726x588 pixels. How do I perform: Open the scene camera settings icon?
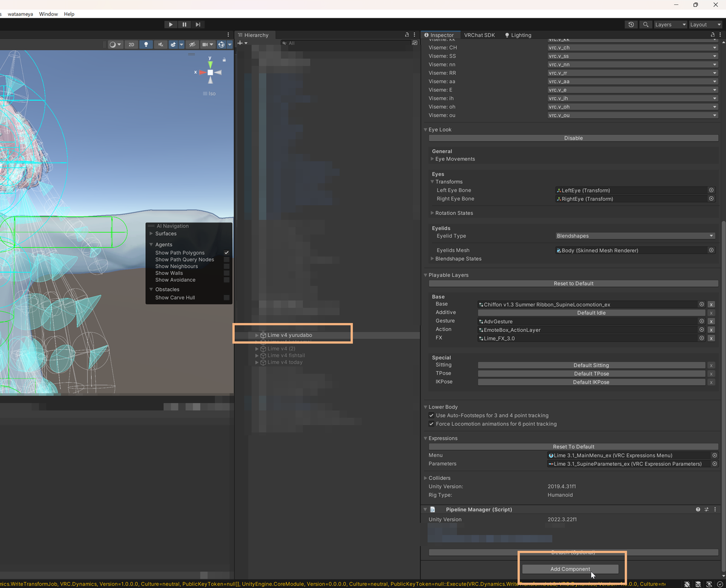[x=207, y=44]
